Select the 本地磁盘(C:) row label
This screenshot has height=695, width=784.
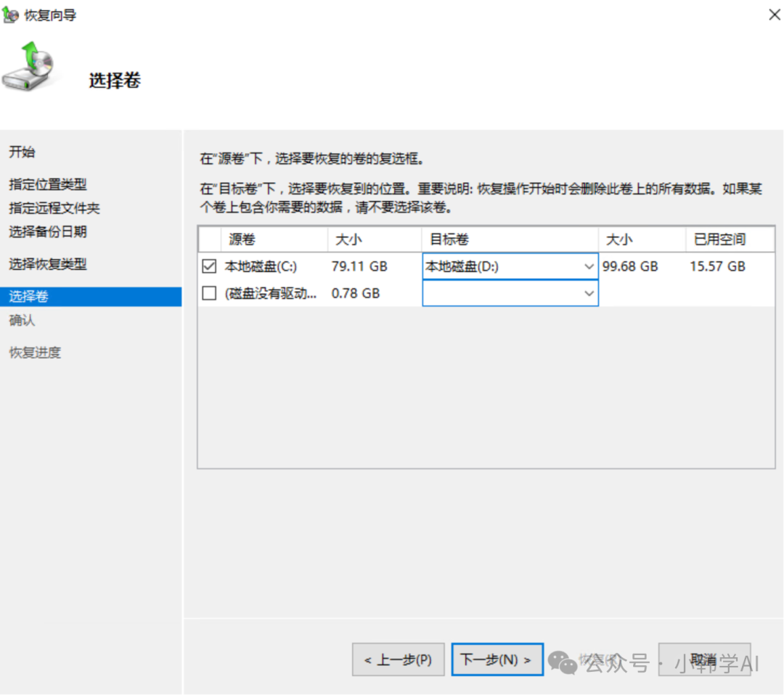[261, 267]
